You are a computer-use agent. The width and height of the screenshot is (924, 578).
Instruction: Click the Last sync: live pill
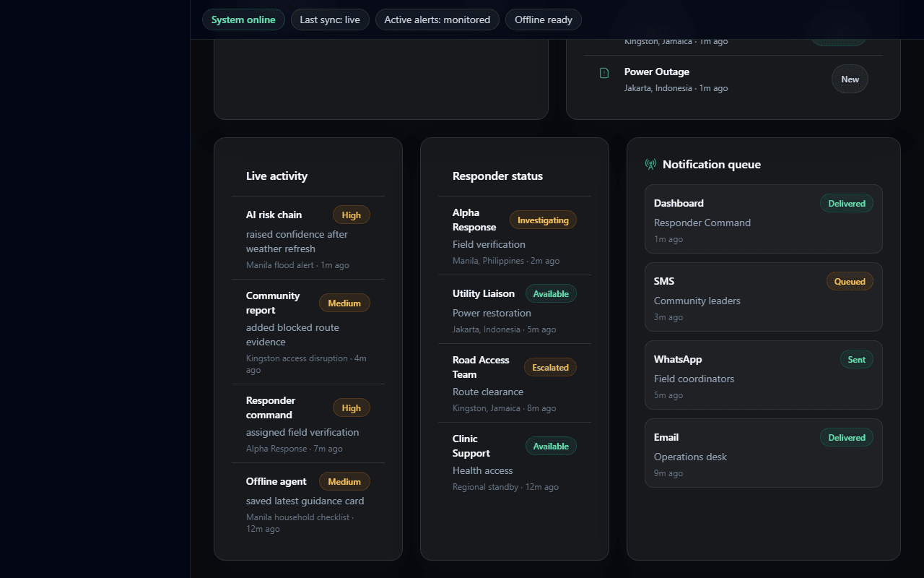click(x=330, y=20)
